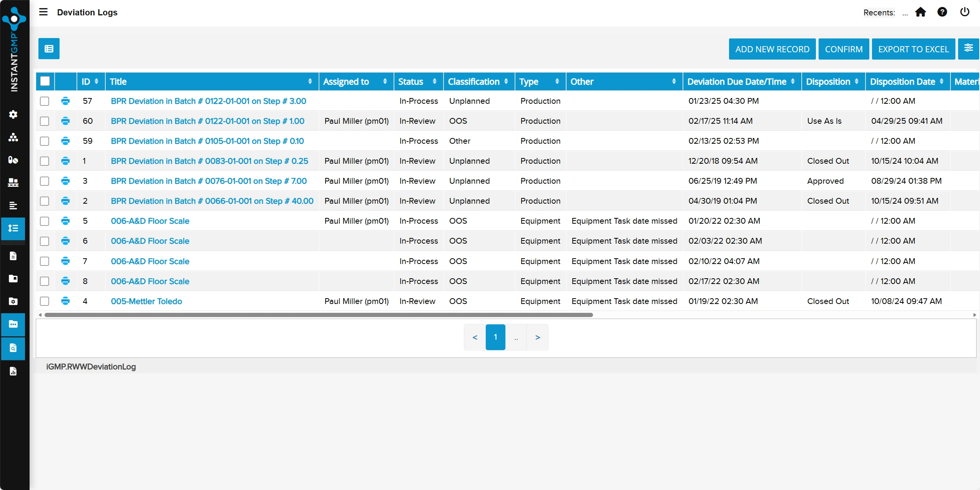980x490 pixels.
Task: Expand Recents via the ellipsis
Action: (905, 13)
